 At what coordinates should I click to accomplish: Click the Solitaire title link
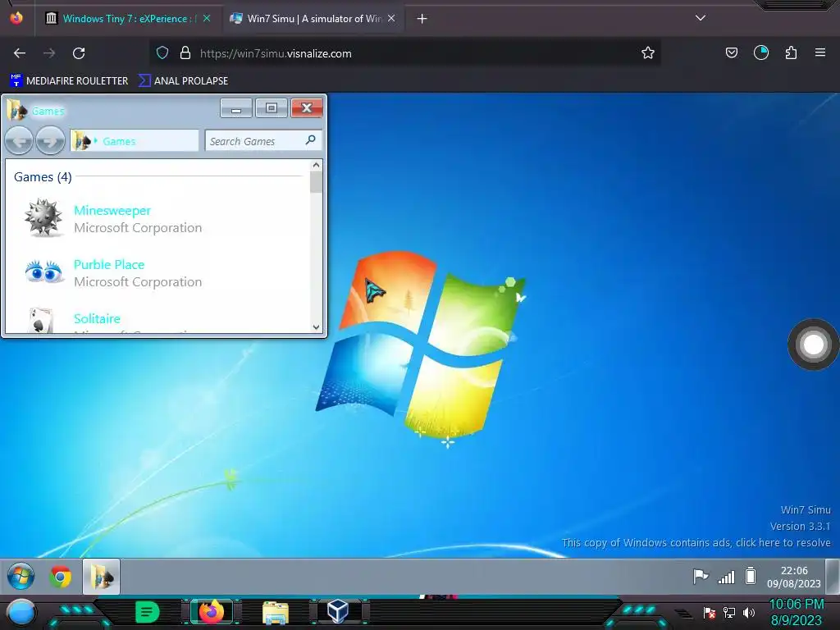click(97, 319)
